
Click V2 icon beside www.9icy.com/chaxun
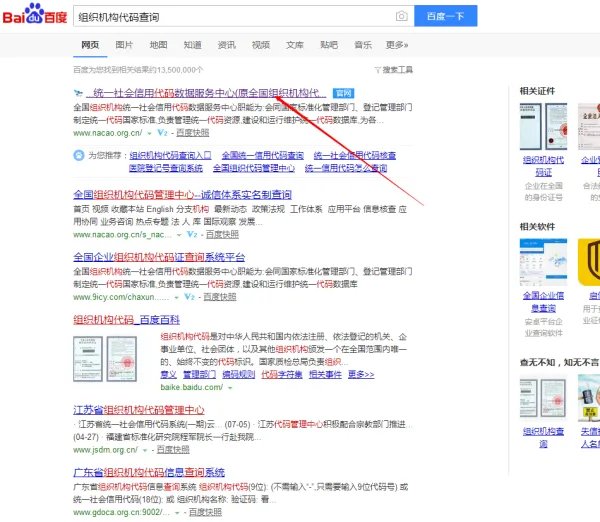tap(189, 297)
